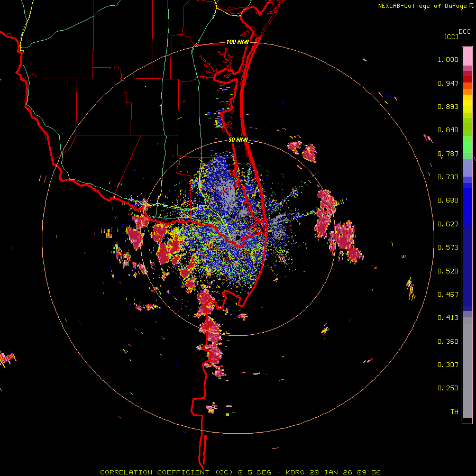The width and height of the screenshot is (476, 476).
Task: Select the 0.467 colorbar value
Action: pyautogui.click(x=448, y=295)
